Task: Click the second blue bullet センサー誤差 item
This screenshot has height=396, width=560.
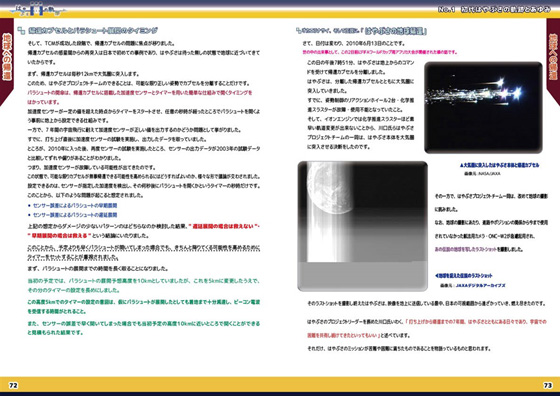Action: (x=75, y=215)
